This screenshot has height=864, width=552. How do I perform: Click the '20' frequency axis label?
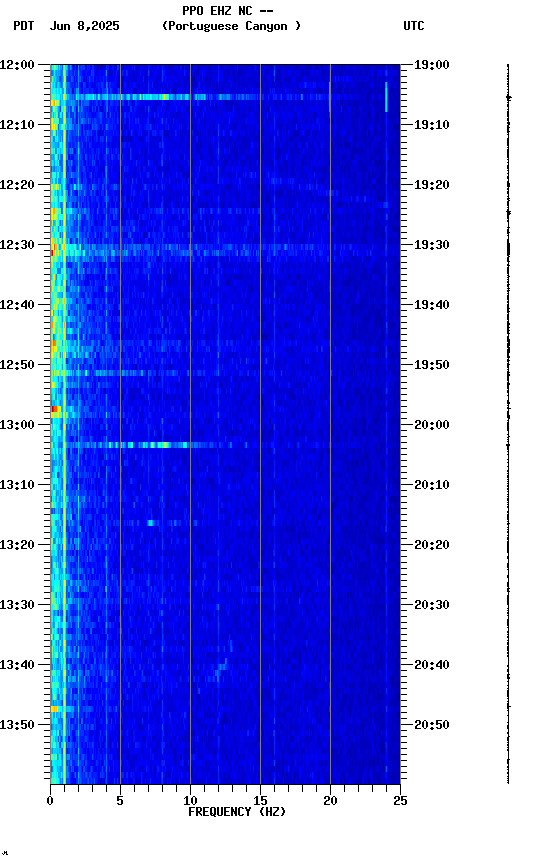tap(330, 801)
